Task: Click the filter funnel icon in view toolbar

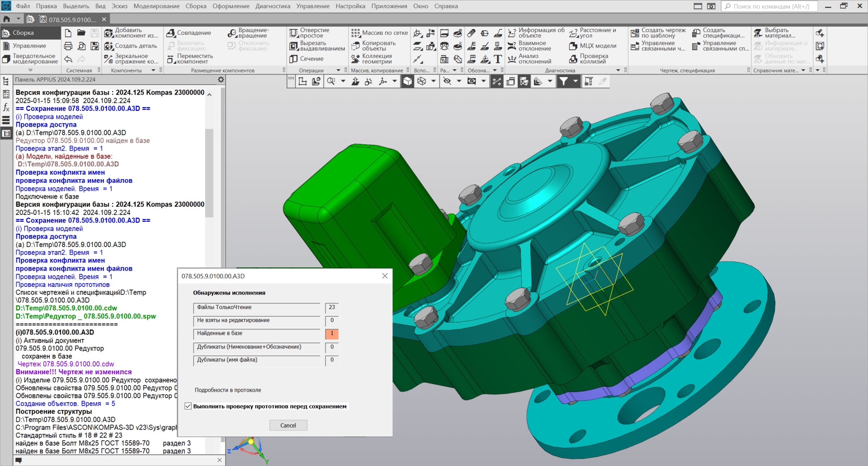Action: (563, 81)
